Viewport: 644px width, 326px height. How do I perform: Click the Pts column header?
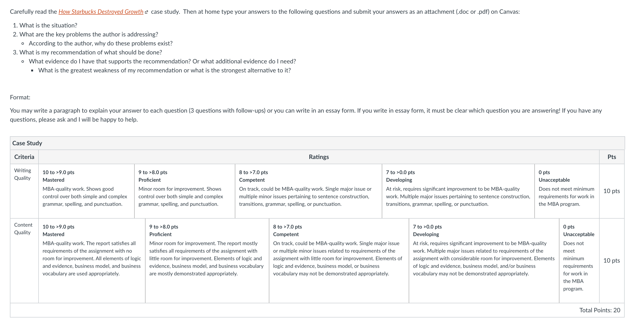pyautogui.click(x=611, y=157)
